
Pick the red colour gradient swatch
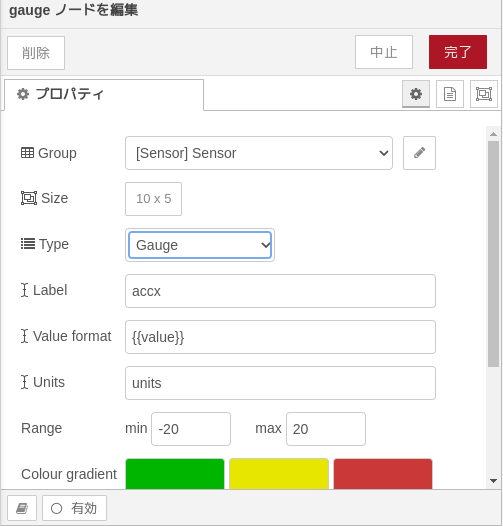click(383, 474)
